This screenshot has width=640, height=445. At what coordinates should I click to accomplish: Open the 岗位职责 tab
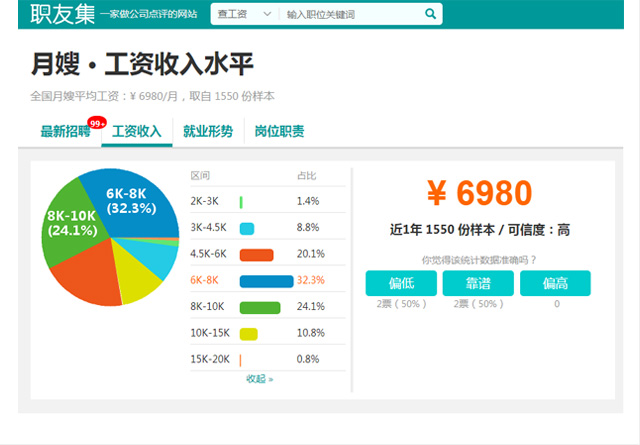pos(279,132)
